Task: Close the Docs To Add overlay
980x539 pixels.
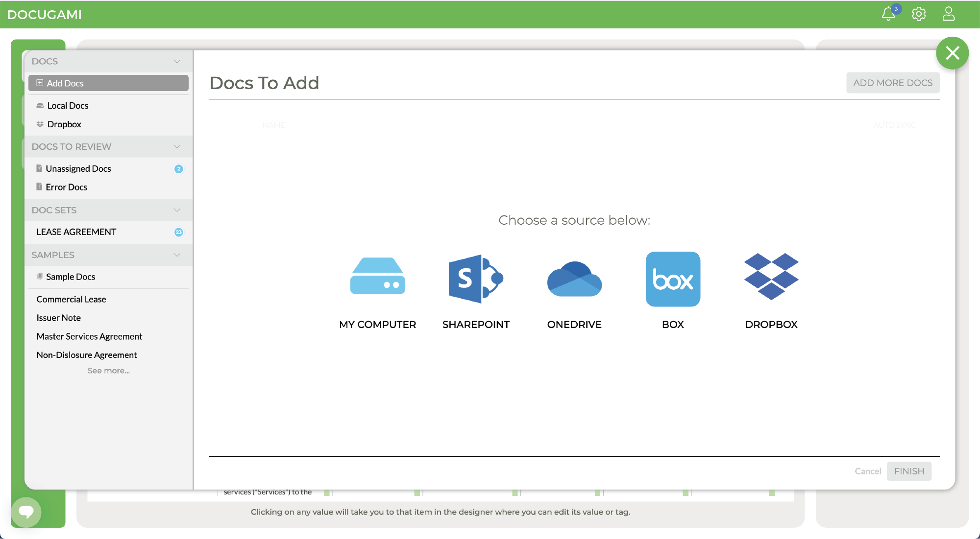Action: [x=952, y=53]
